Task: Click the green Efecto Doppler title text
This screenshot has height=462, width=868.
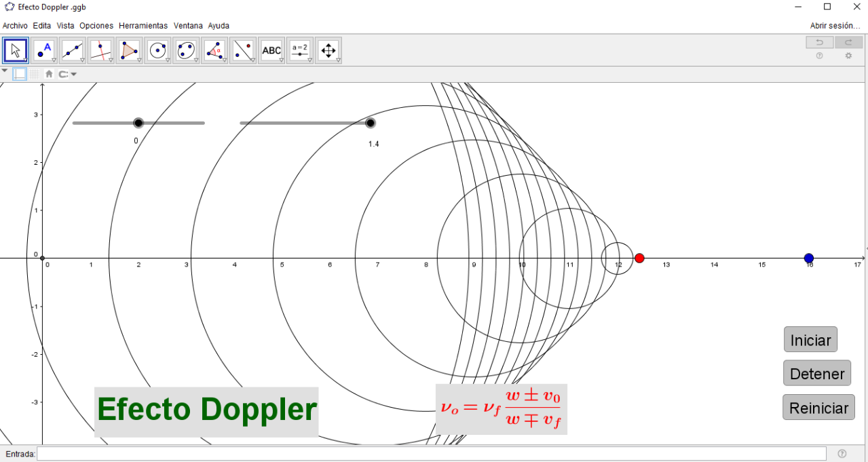Action: pyautogui.click(x=206, y=410)
